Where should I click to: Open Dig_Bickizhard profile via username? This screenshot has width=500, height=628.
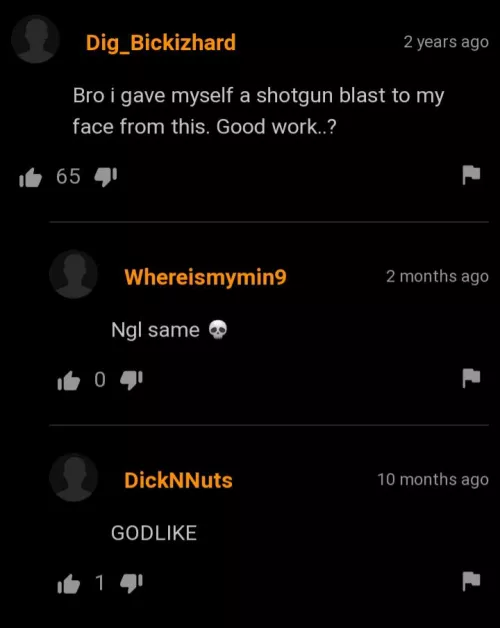[x=161, y=43]
